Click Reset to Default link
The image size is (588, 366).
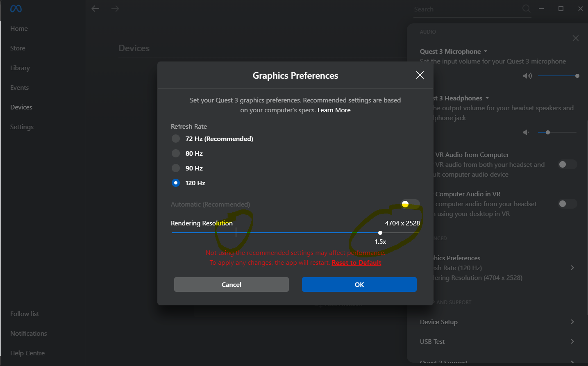point(356,262)
